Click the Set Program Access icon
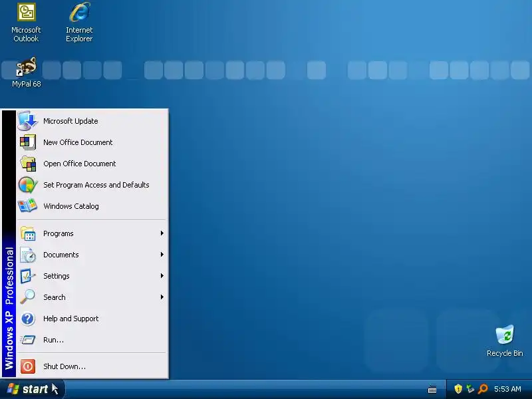The height and width of the screenshot is (399, 532). pyautogui.click(x=28, y=185)
